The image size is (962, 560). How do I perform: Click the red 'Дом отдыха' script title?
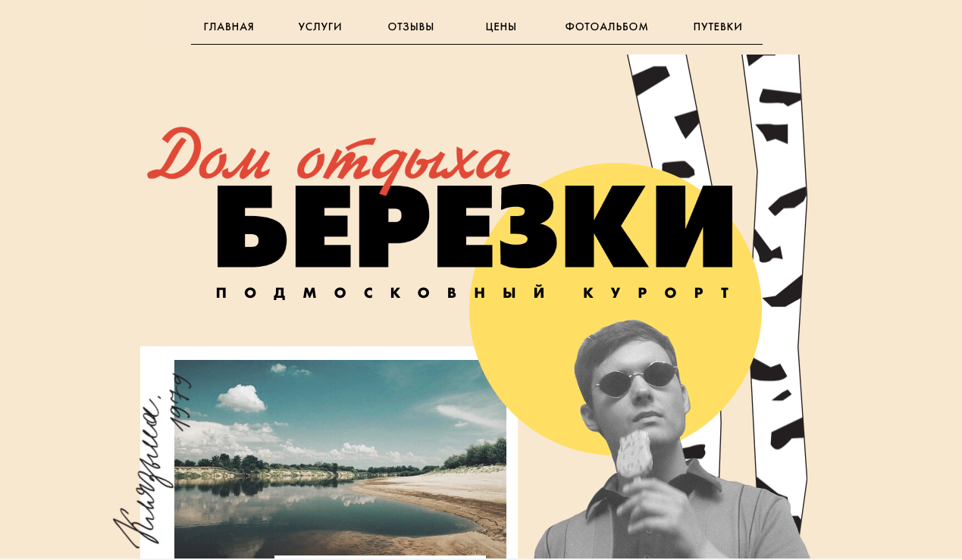click(329, 158)
